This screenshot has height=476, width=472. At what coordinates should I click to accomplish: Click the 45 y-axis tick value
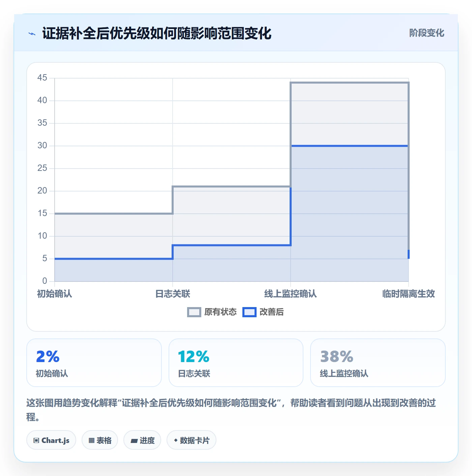pyautogui.click(x=42, y=78)
